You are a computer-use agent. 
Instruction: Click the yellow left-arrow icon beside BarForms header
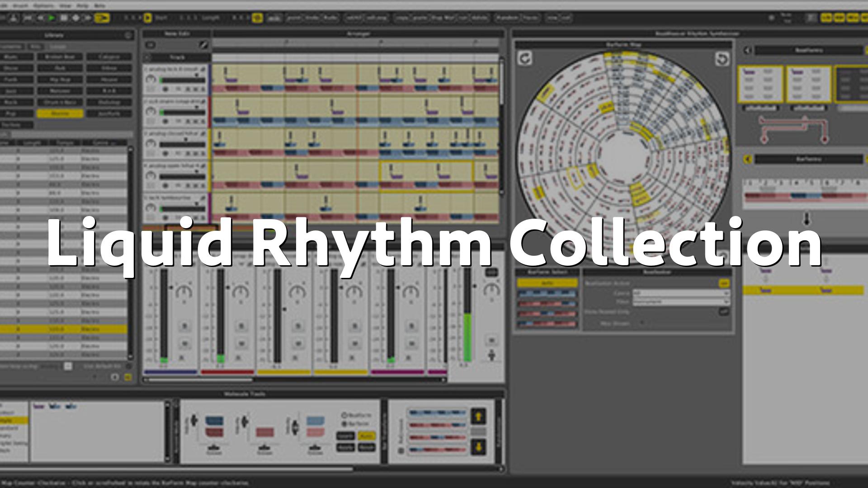(x=748, y=159)
